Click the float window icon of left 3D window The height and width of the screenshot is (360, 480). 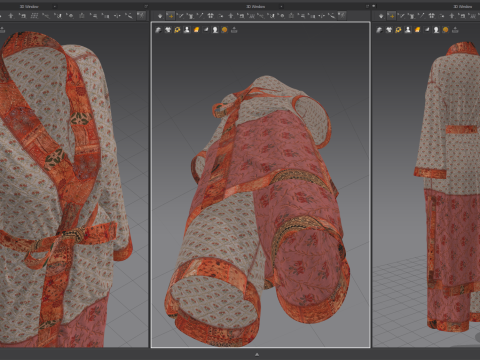[x=146, y=6]
